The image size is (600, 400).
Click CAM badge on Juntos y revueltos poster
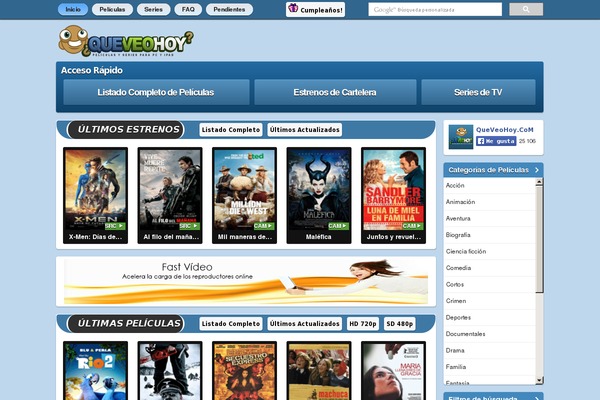click(x=412, y=226)
